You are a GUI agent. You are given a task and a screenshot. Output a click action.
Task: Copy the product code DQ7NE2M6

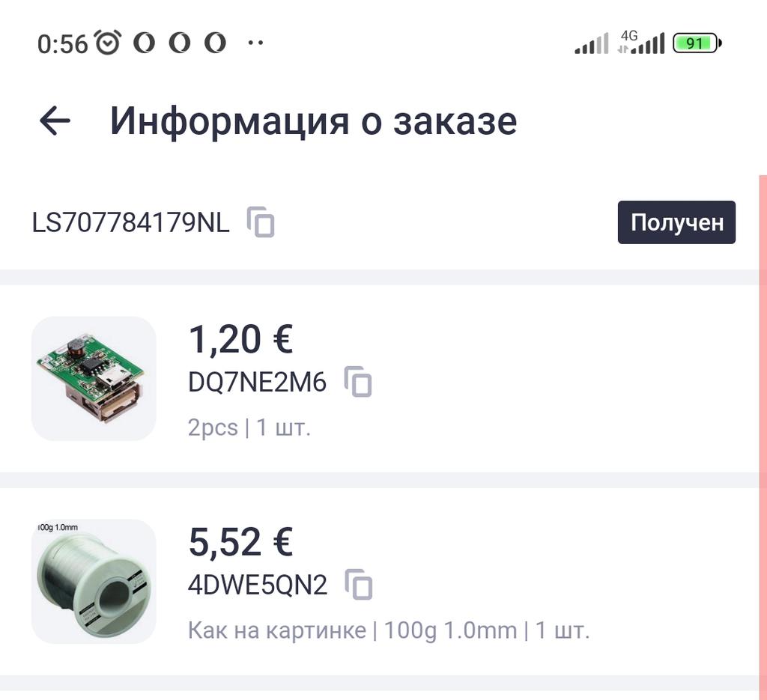pyautogui.click(x=359, y=382)
